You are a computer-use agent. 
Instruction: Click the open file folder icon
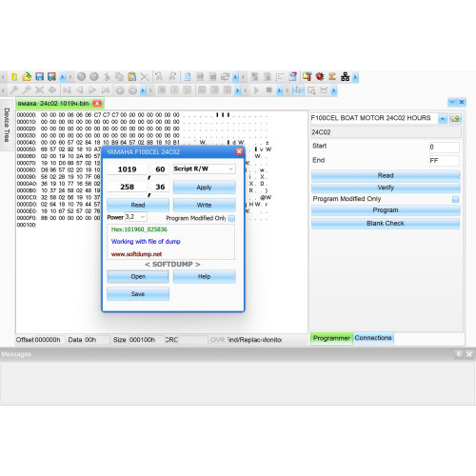coord(27,76)
